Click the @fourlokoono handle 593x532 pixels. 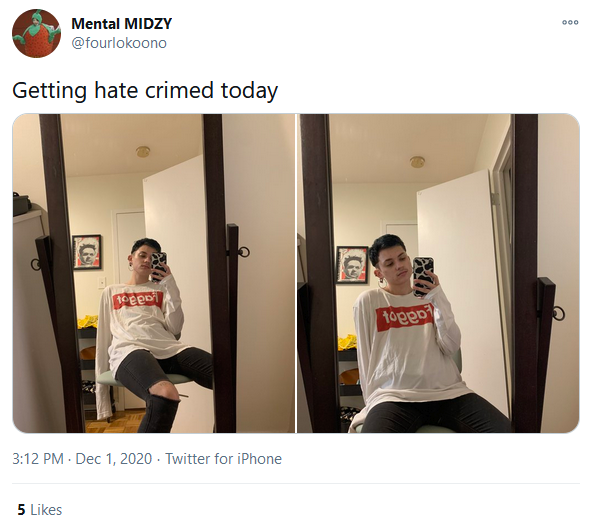[x=119, y=43]
